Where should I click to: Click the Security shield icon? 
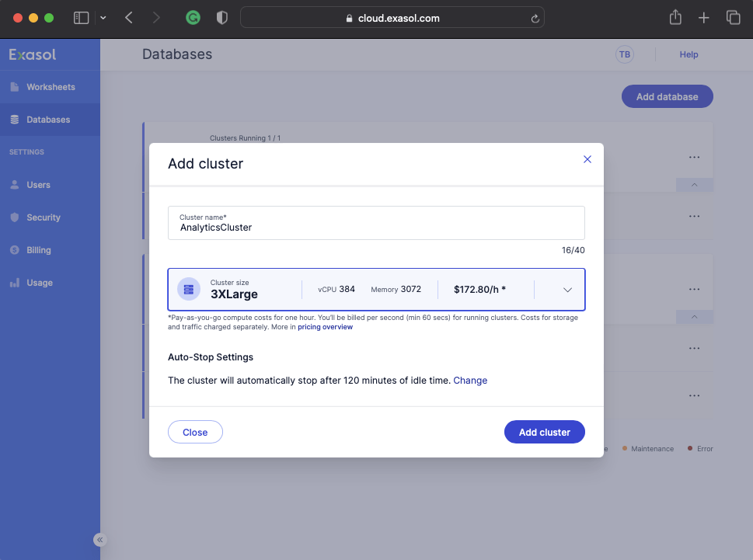(x=14, y=217)
